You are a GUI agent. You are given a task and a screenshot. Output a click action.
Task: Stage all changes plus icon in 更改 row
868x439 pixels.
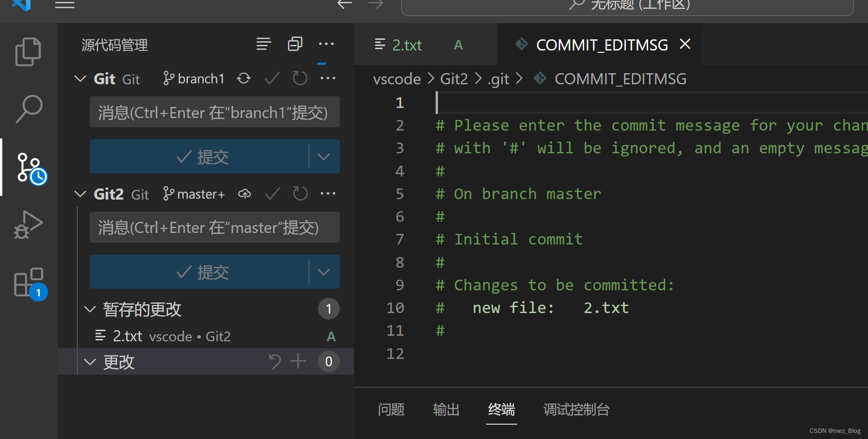coord(299,361)
